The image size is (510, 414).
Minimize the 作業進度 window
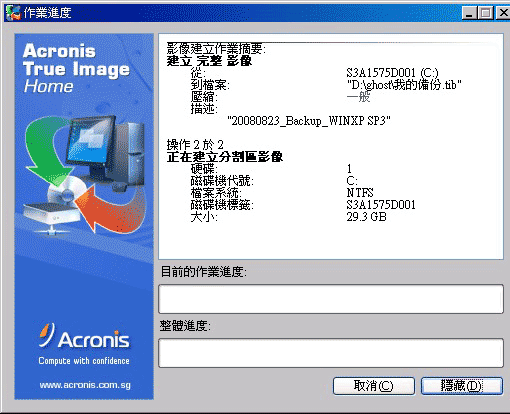[469, 13]
